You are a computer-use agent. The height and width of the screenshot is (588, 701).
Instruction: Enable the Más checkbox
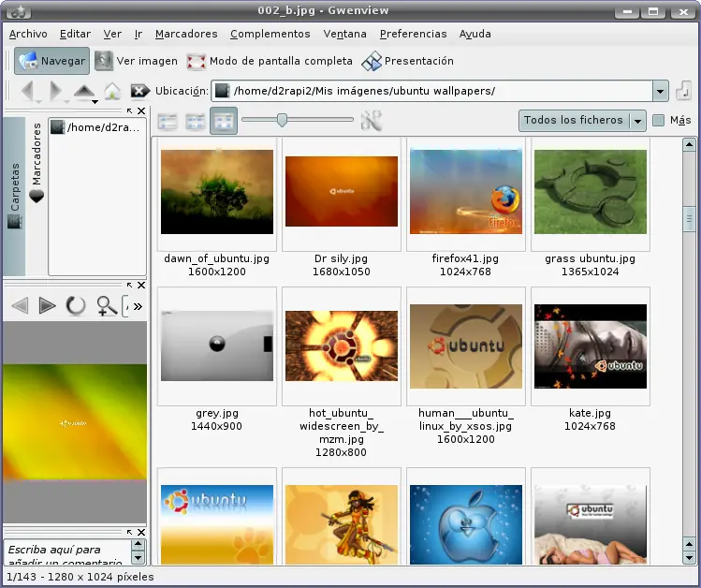pyautogui.click(x=659, y=120)
